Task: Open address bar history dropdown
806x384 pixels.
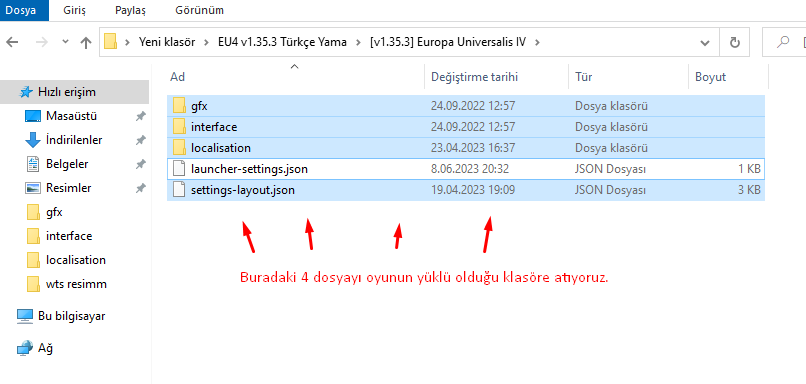Action: click(x=705, y=42)
